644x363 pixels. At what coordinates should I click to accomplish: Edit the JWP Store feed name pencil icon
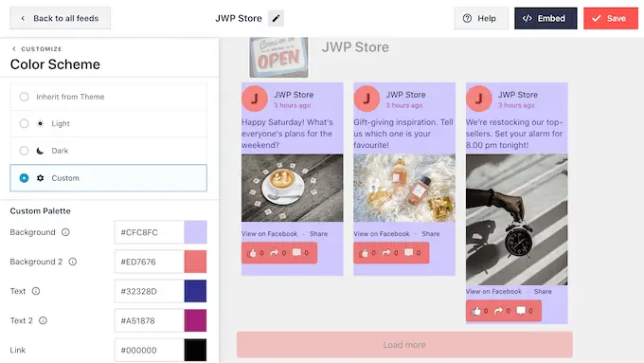(276, 18)
